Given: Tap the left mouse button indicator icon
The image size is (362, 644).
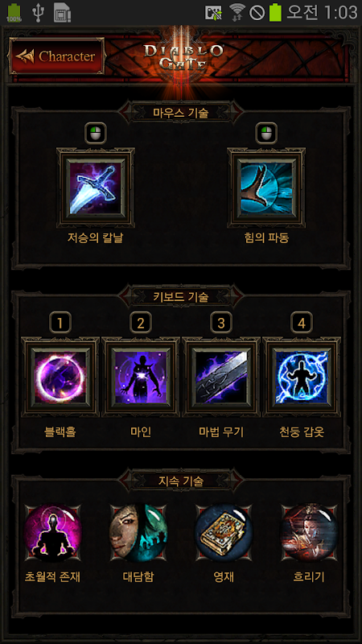Looking at the screenshot, I should pos(96,133).
